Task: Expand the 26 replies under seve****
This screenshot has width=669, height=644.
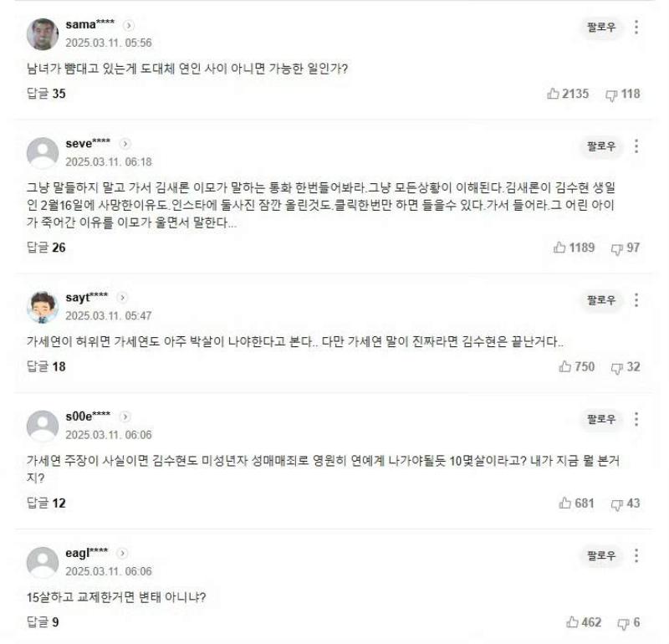Action: 46,248
